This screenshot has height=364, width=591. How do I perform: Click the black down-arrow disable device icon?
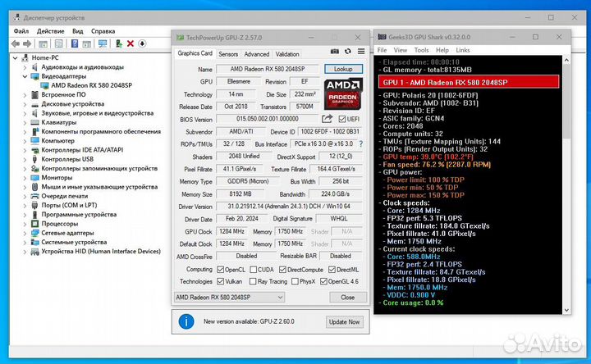142,43
